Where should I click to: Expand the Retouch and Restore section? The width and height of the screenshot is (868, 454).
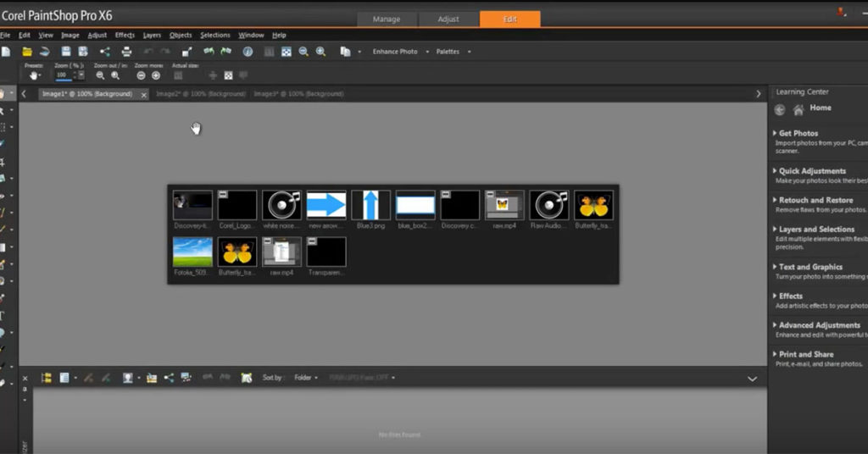click(815, 200)
